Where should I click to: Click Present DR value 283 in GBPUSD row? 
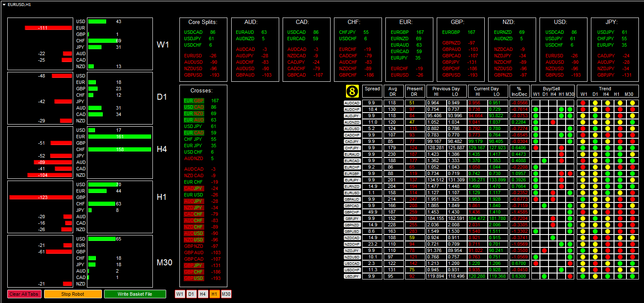[414, 232]
